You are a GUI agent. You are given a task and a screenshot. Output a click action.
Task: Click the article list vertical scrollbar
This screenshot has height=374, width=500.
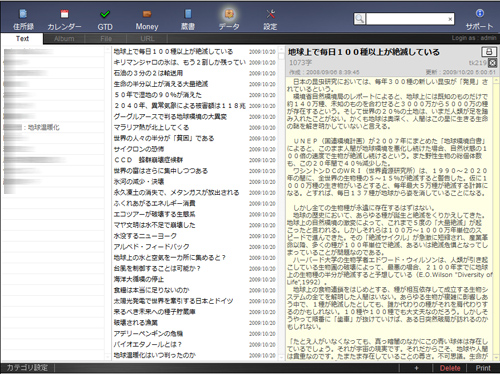[x=281, y=203]
